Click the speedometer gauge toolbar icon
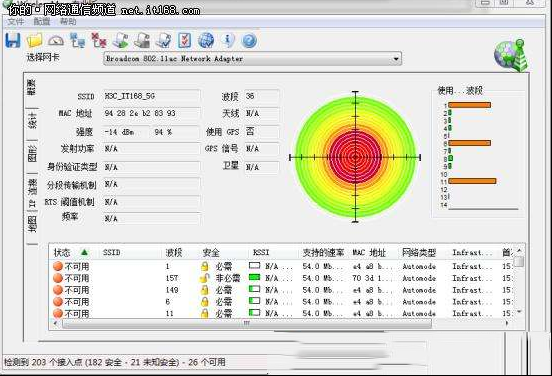This screenshot has width=552, height=376. [x=56, y=41]
